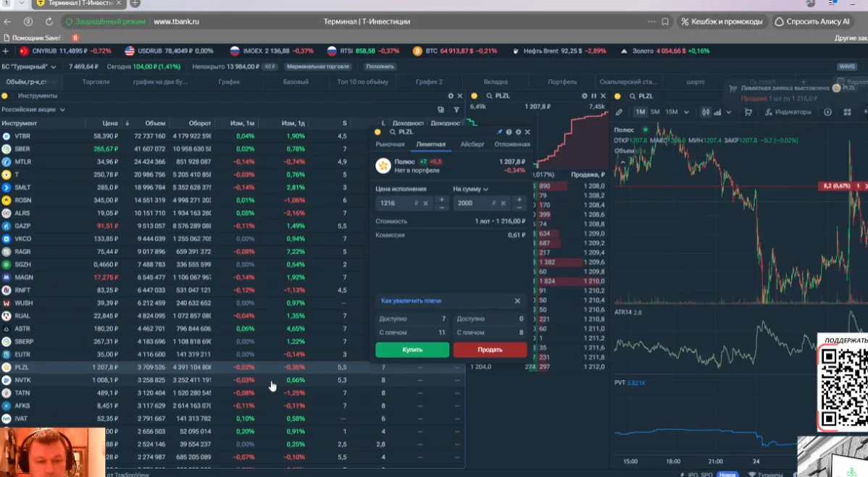Click chart trading cart icon
This screenshot has width=868, height=477.
coord(748,112)
